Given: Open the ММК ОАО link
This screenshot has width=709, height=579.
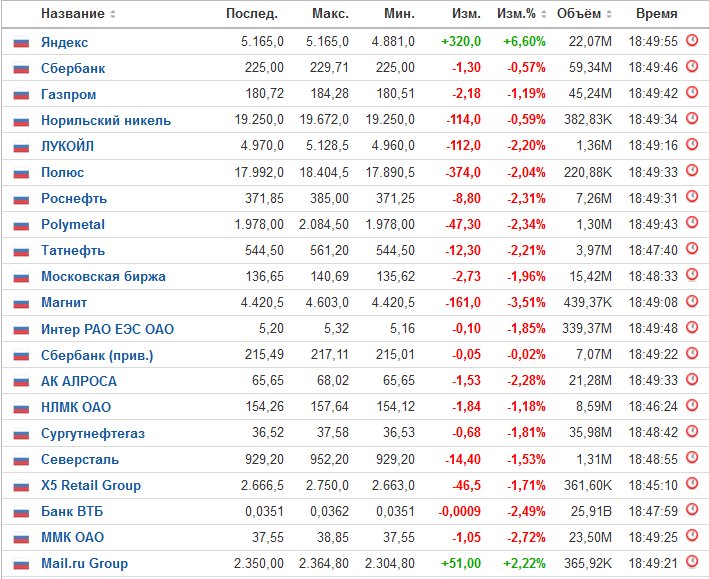Looking at the screenshot, I should pyautogui.click(x=72, y=537).
